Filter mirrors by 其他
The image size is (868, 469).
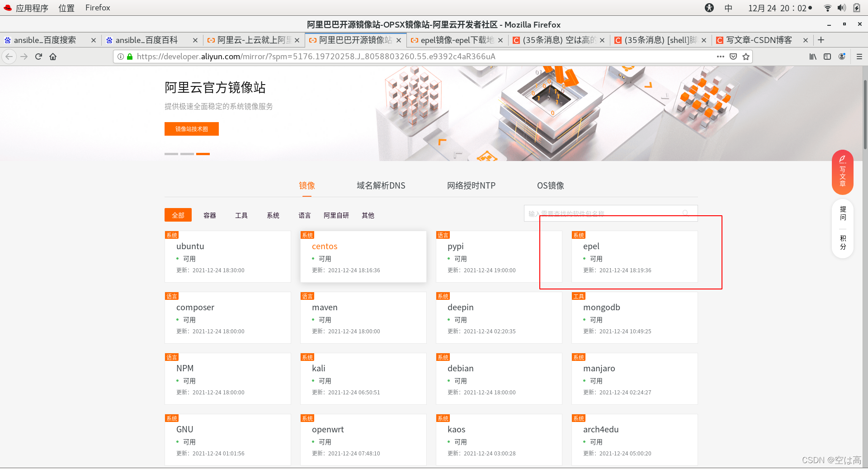pos(368,215)
